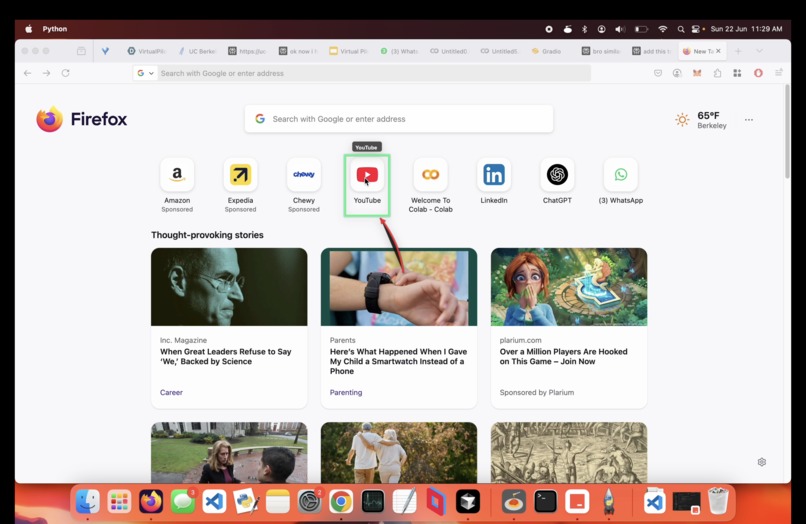Open the sound volume menu bar icon
Screen dimensions: 806x524
[x=620, y=29]
